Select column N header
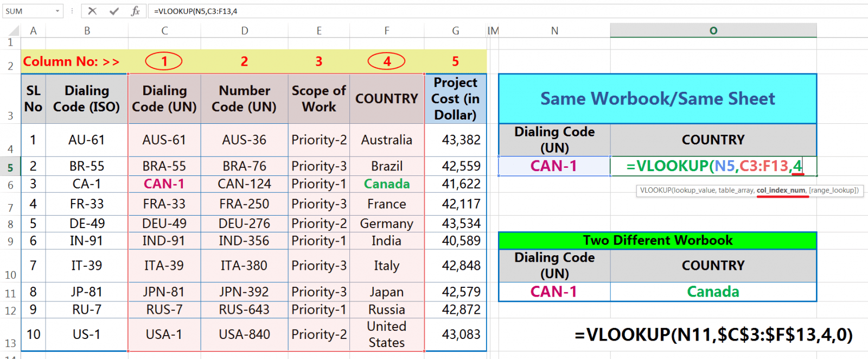 click(x=554, y=31)
